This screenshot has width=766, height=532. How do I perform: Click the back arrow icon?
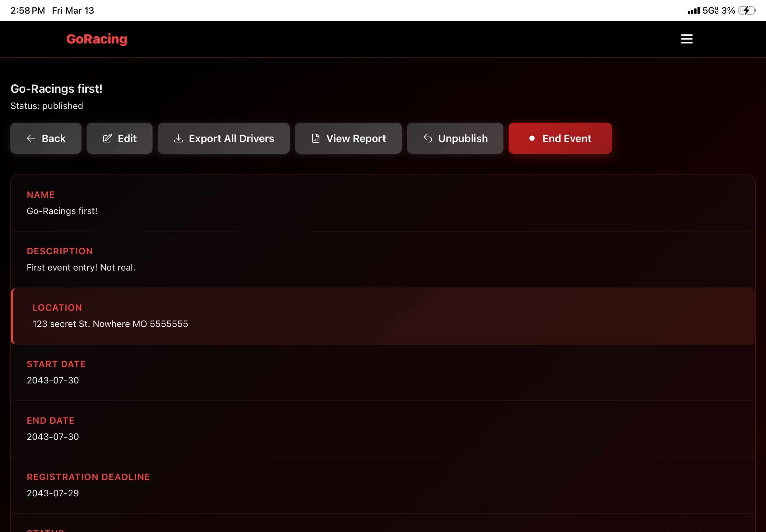pyautogui.click(x=31, y=138)
